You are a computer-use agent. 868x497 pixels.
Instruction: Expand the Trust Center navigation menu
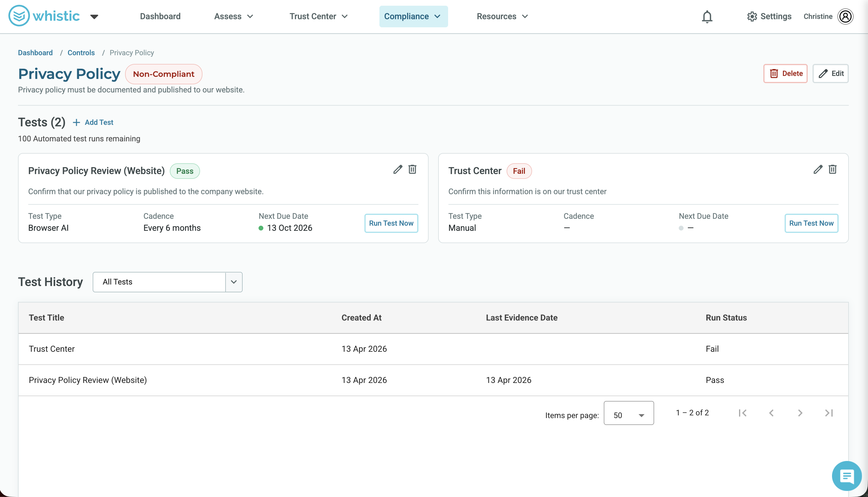click(319, 17)
